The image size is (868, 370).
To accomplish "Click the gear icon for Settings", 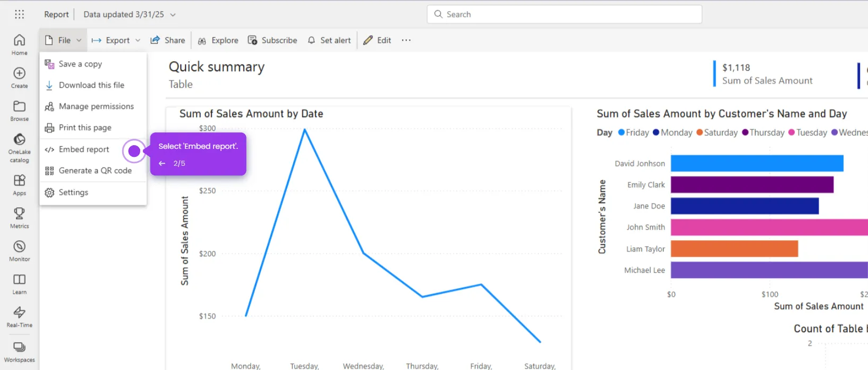I will pos(49,192).
